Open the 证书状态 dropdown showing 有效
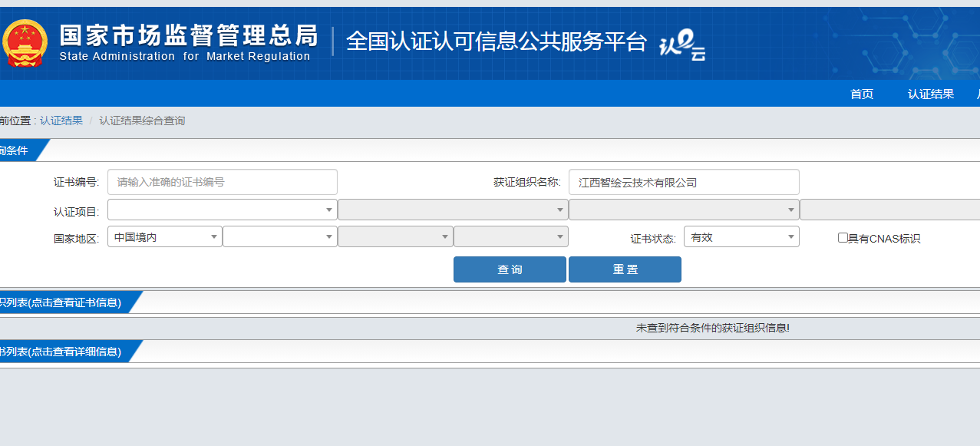This screenshot has height=446, width=980. 741,236
